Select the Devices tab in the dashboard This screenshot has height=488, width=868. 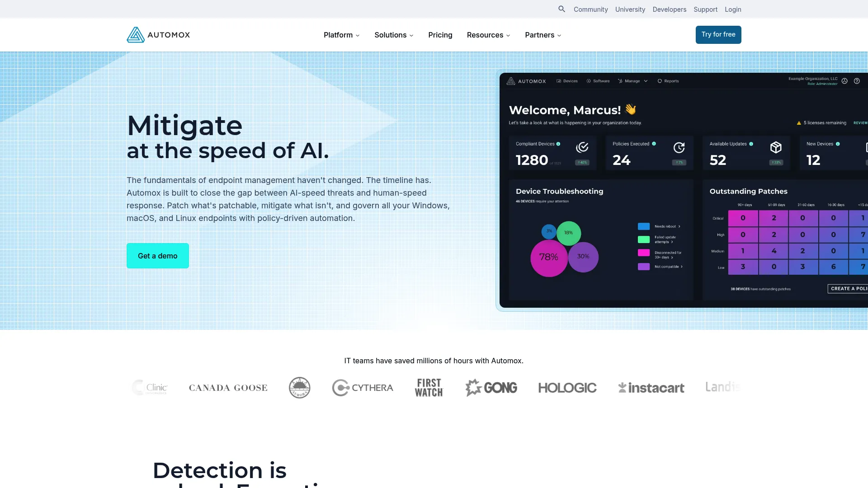(x=567, y=81)
